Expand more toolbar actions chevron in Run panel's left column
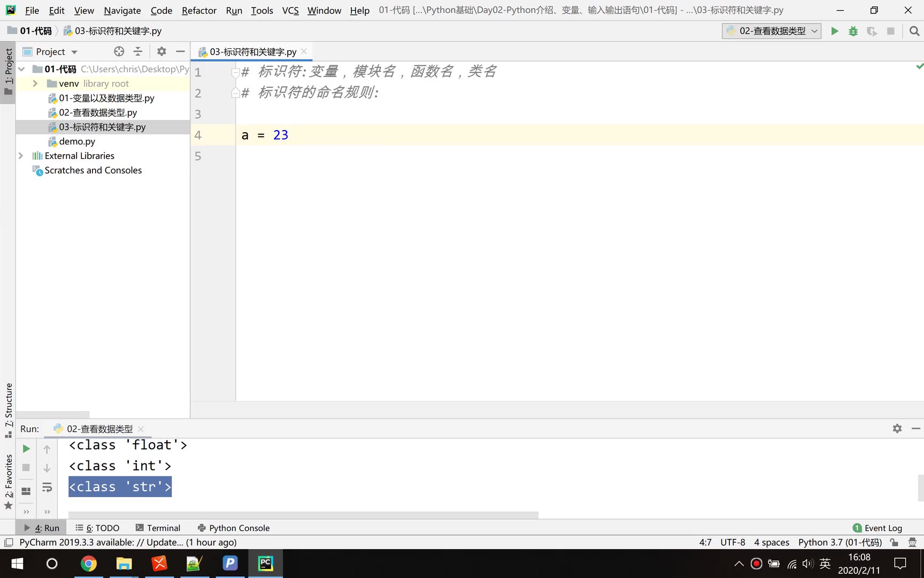The image size is (924, 578). coord(26,512)
